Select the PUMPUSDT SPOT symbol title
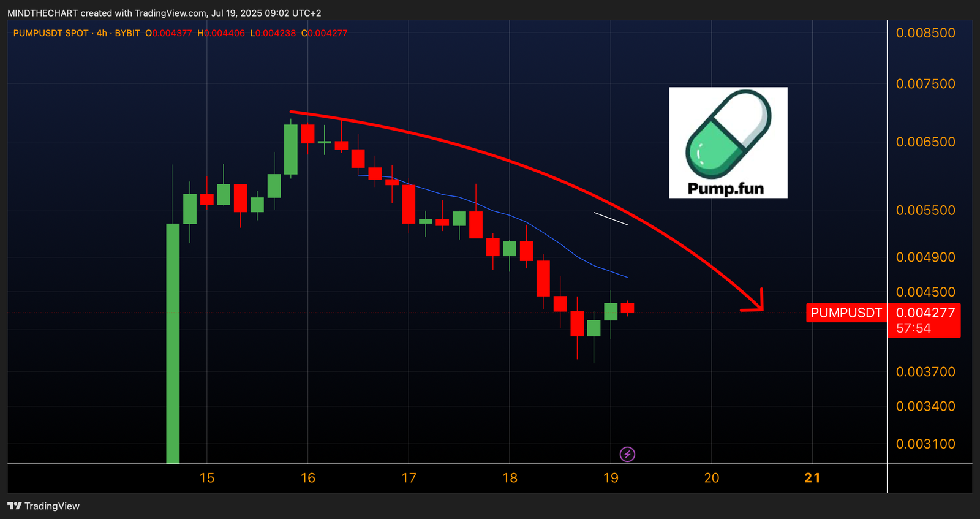Image resolution: width=980 pixels, height=519 pixels. tap(51, 33)
